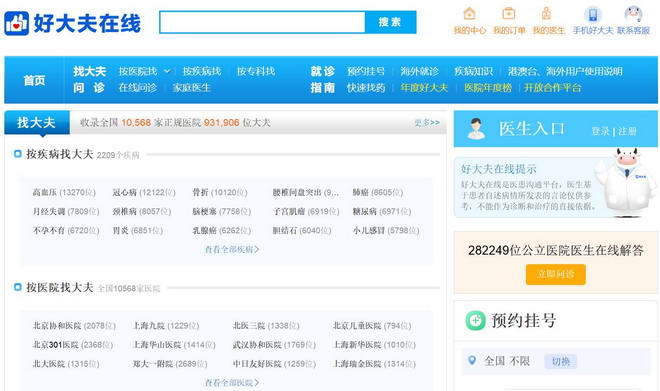Click the orange 立即问诊 button
The width and height of the screenshot is (660, 391).
(556, 274)
